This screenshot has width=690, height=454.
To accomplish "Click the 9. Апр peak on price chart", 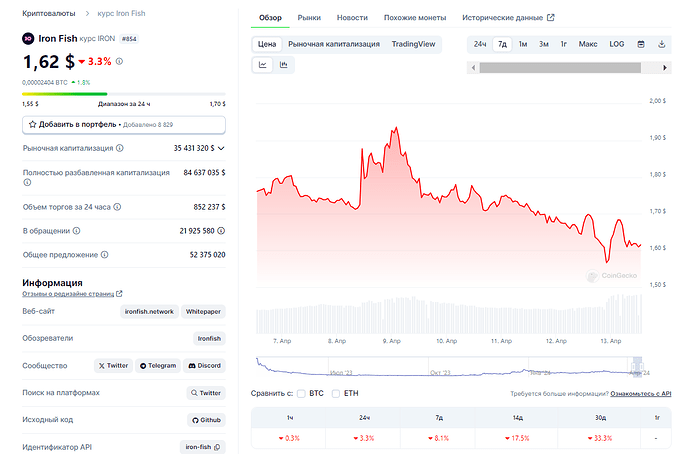I will (396, 128).
